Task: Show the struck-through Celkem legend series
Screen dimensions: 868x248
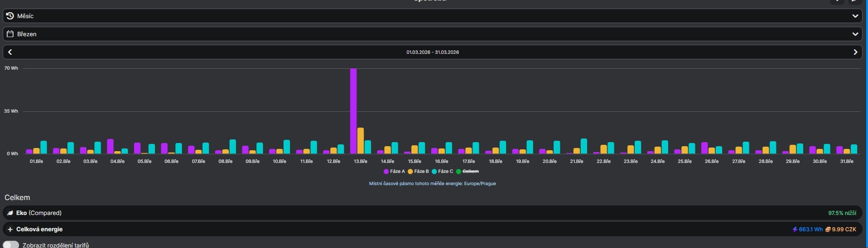Action: pos(467,172)
